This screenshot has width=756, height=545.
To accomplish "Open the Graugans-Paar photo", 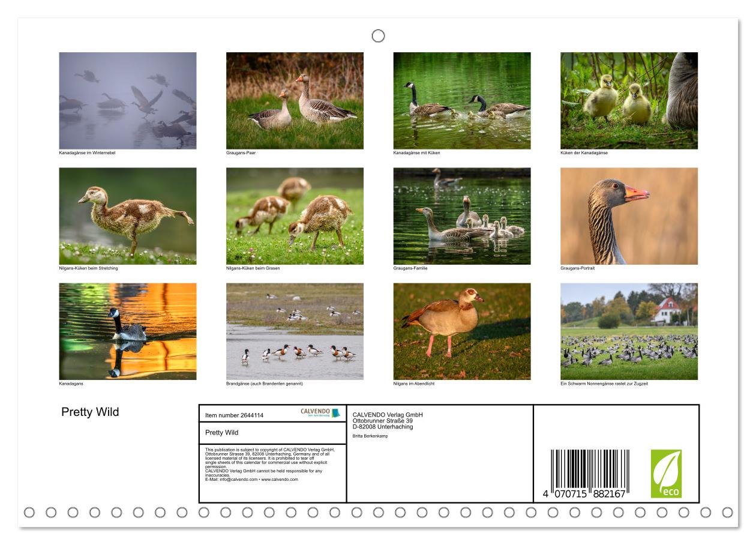I will point(295,101).
